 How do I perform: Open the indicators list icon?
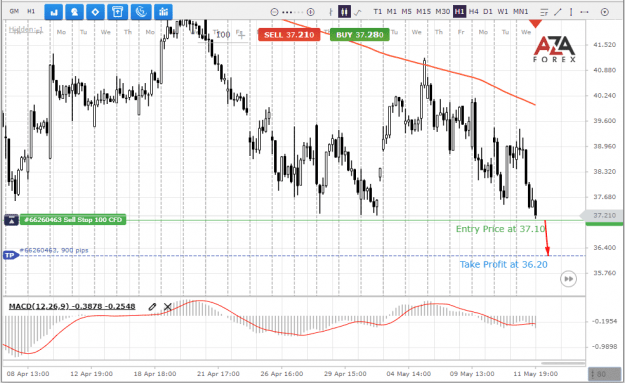544,12
